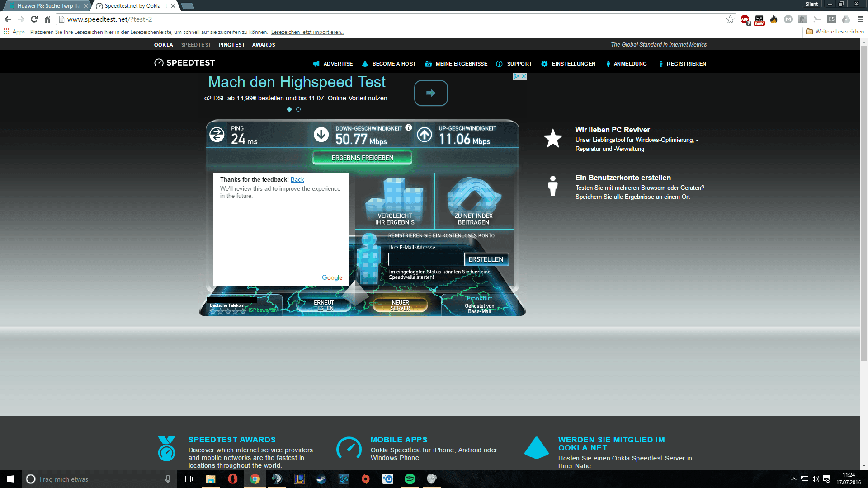Open the PINGTEST navigation link
The height and width of the screenshot is (488, 868).
[x=232, y=45]
